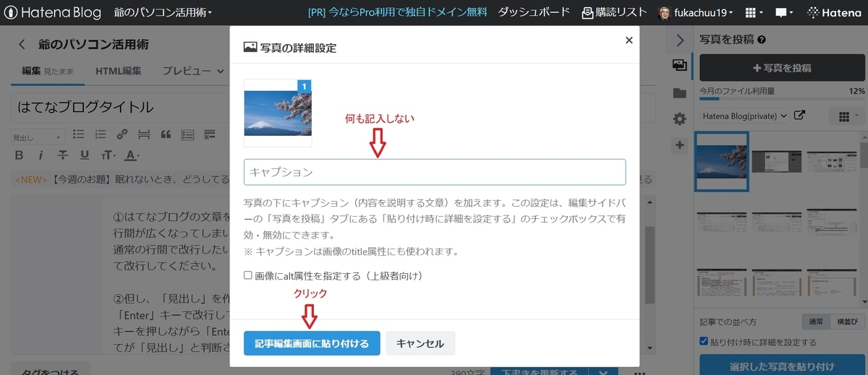Click the キャプション input field
The height and width of the screenshot is (375, 868).
click(x=435, y=172)
